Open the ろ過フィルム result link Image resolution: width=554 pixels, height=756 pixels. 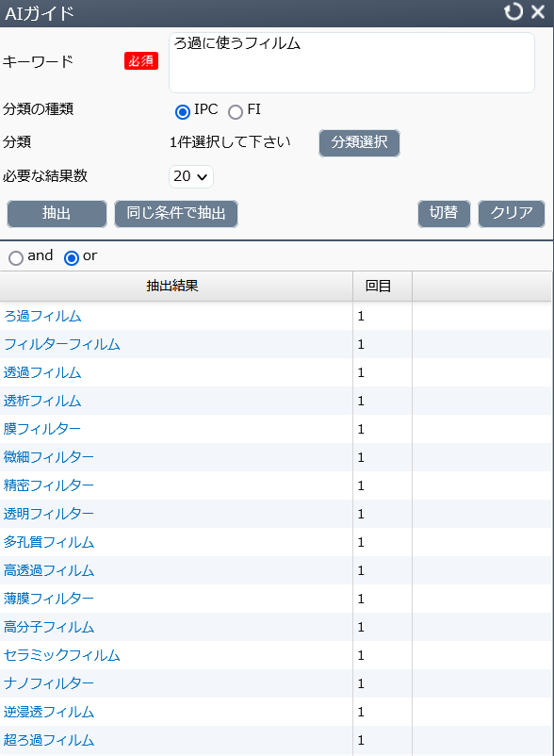pos(42,317)
